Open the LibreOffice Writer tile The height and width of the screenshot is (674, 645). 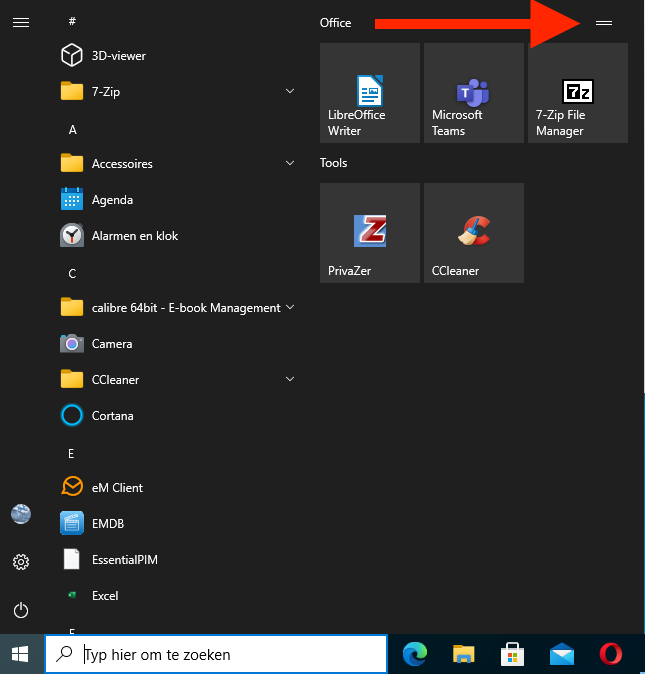[x=369, y=93]
